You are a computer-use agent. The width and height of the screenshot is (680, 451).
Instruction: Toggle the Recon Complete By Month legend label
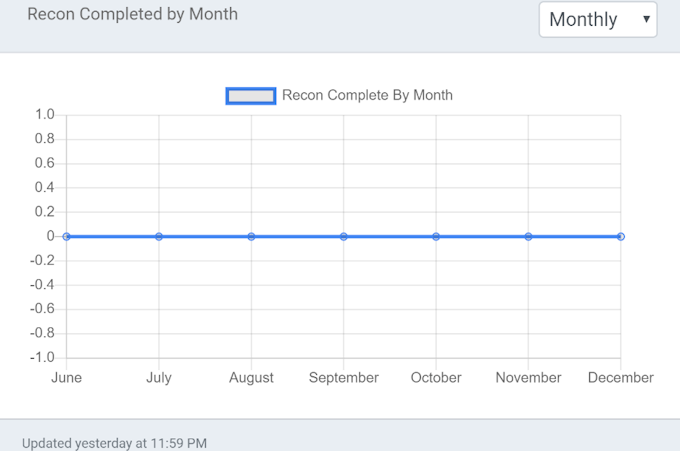pyautogui.click(x=367, y=96)
